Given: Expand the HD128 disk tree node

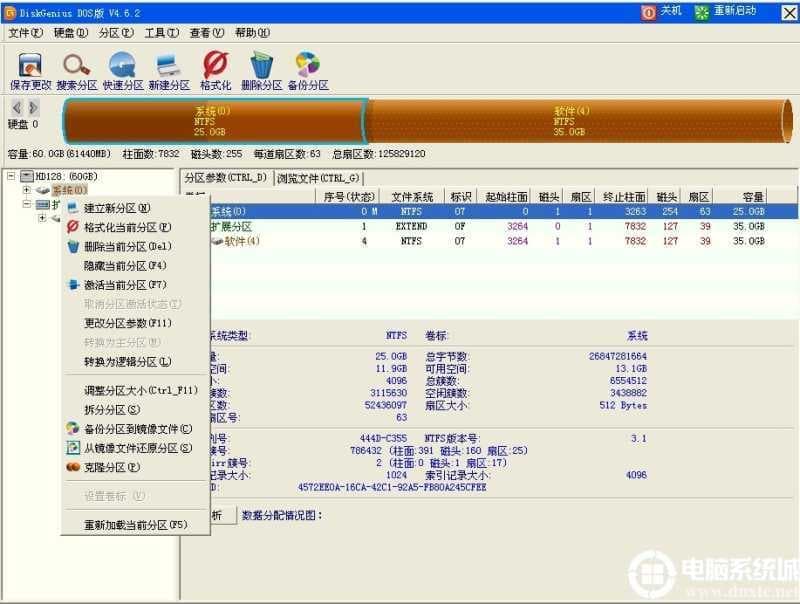Looking at the screenshot, I should point(11,176).
